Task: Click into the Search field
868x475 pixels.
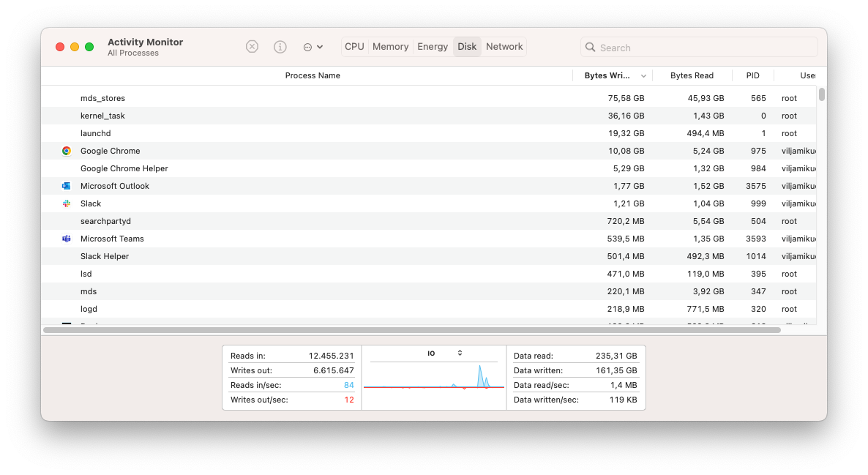Action: point(699,48)
